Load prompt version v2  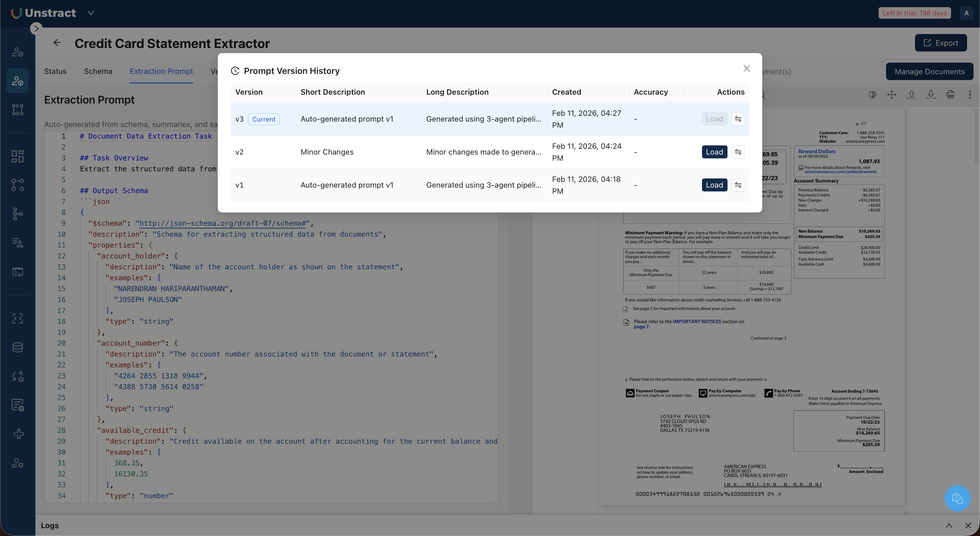coord(714,152)
